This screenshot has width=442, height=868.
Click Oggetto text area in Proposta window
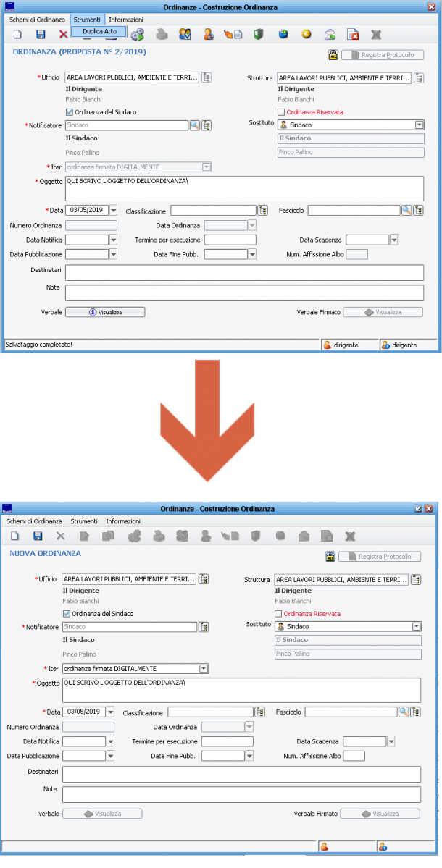(x=244, y=189)
